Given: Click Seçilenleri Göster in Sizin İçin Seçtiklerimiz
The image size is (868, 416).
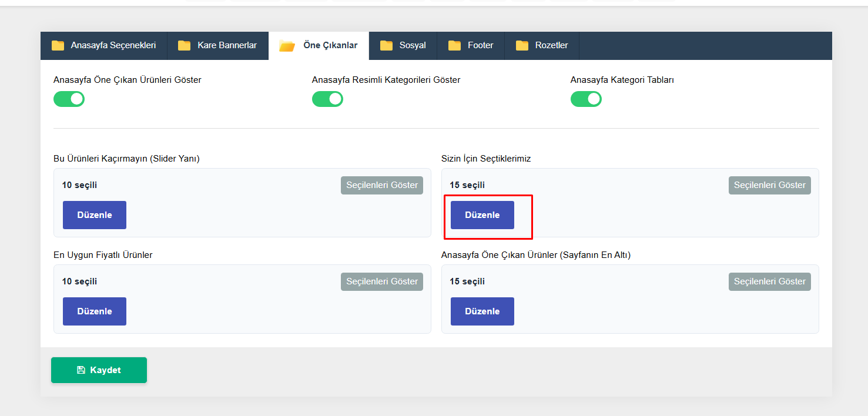Looking at the screenshot, I should [769, 185].
